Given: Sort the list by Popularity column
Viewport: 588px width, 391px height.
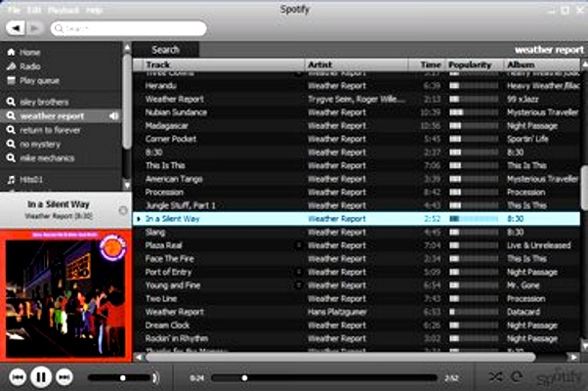Looking at the screenshot, I should pyautogui.click(x=474, y=65).
